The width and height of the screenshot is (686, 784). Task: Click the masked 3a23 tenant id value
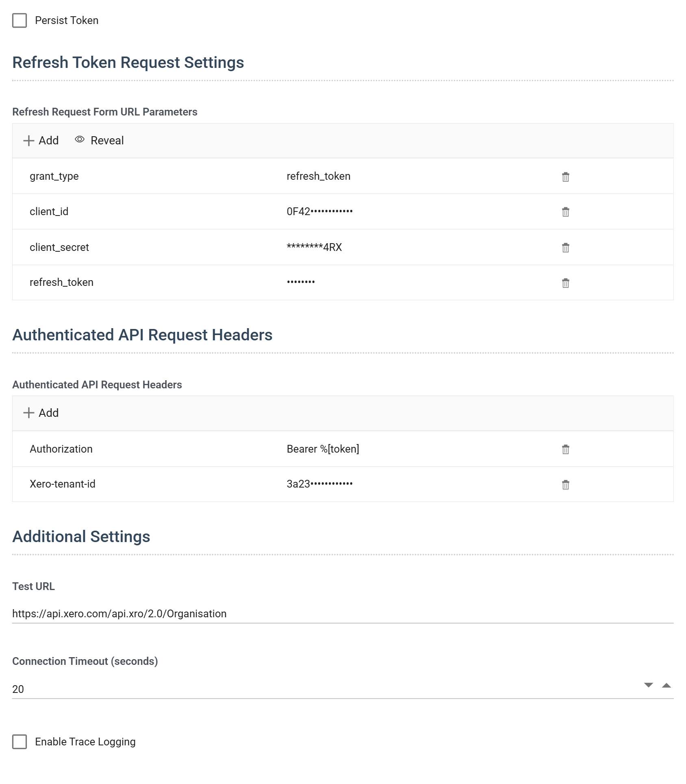tap(320, 484)
